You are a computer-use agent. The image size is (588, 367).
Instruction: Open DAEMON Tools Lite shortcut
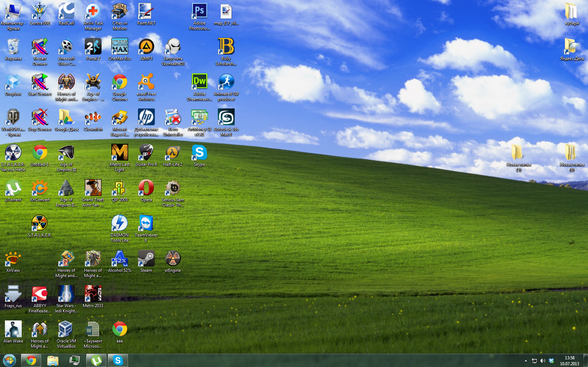coord(120,228)
